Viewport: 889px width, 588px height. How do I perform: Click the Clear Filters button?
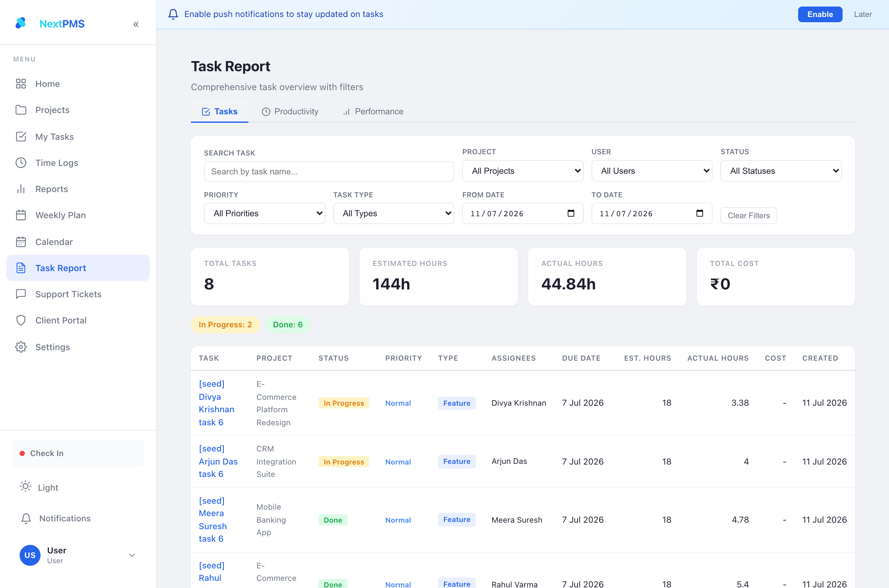click(x=749, y=216)
